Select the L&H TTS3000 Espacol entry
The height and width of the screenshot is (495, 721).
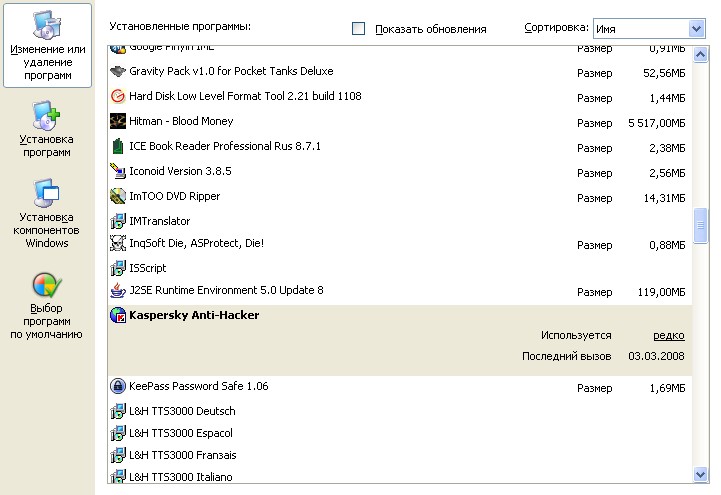pyautogui.click(x=400, y=433)
